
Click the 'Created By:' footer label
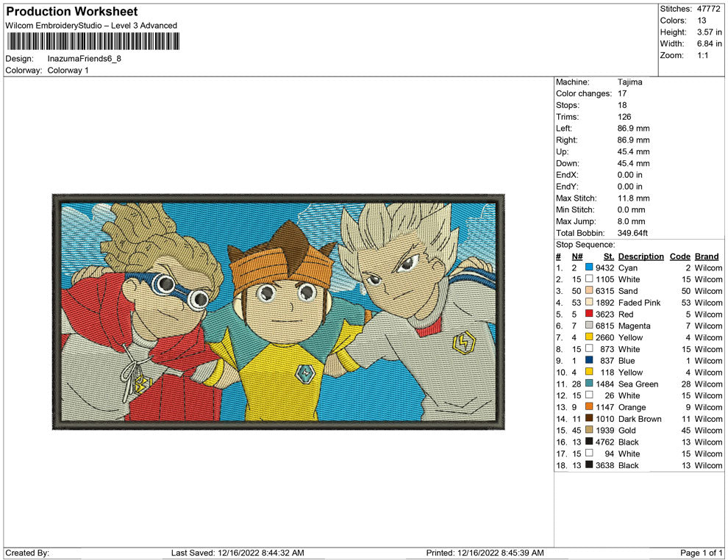pyautogui.click(x=27, y=553)
